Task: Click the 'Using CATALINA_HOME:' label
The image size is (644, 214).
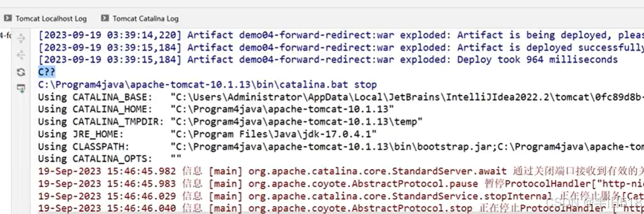Action: pos(95,110)
